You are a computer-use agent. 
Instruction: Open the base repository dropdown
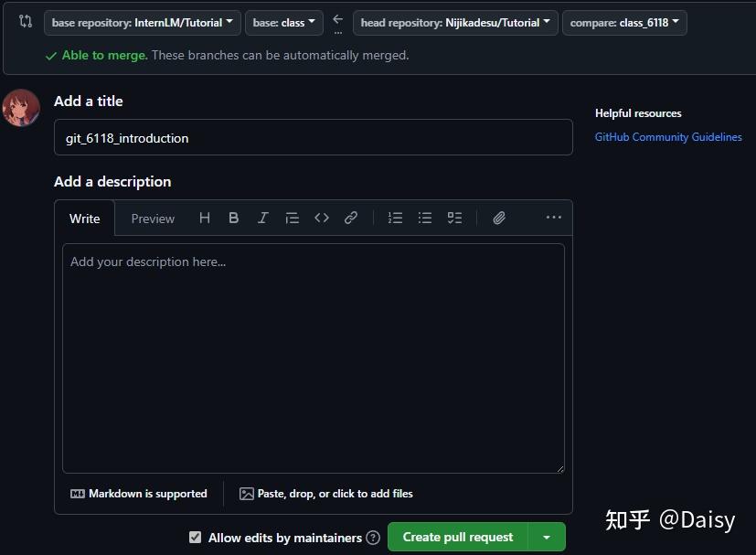click(142, 23)
